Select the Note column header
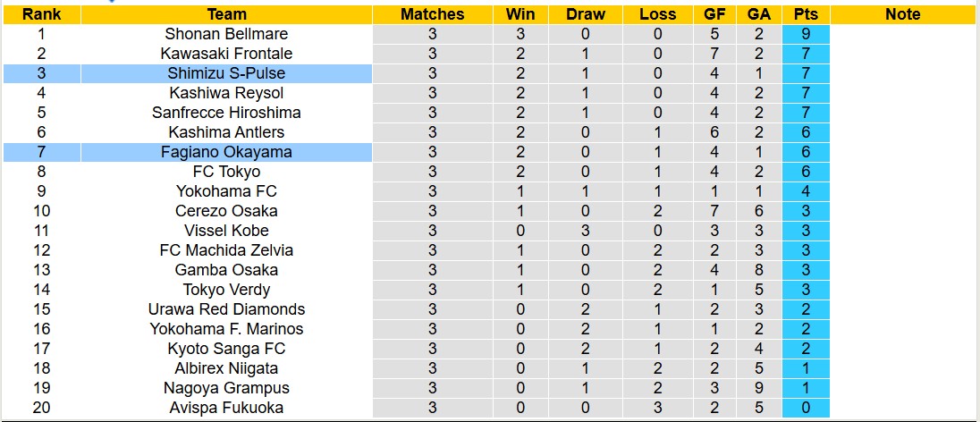 click(x=902, y=14)
